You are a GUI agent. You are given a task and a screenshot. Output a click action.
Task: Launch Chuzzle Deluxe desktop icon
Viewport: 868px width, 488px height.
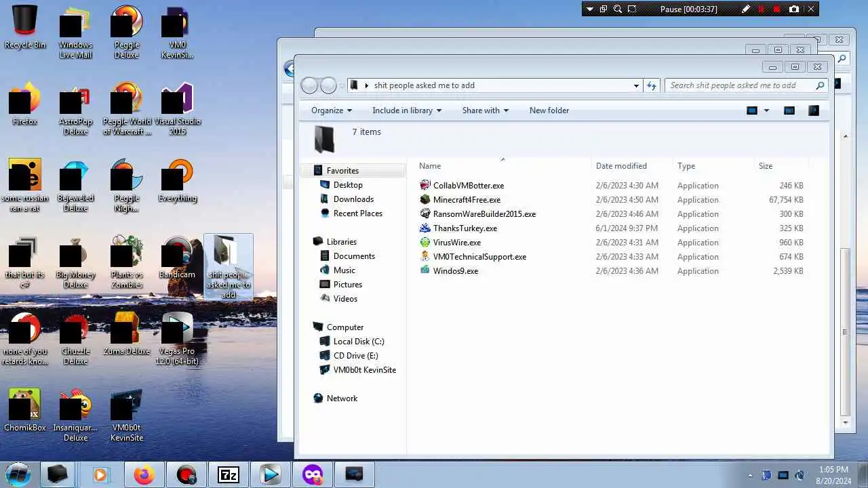click(x=75, y=338)
